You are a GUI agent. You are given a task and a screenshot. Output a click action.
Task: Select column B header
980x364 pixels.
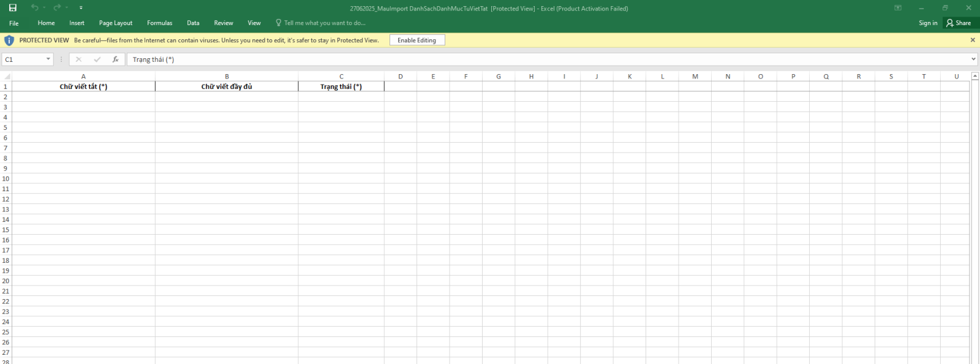coord(227,77)
